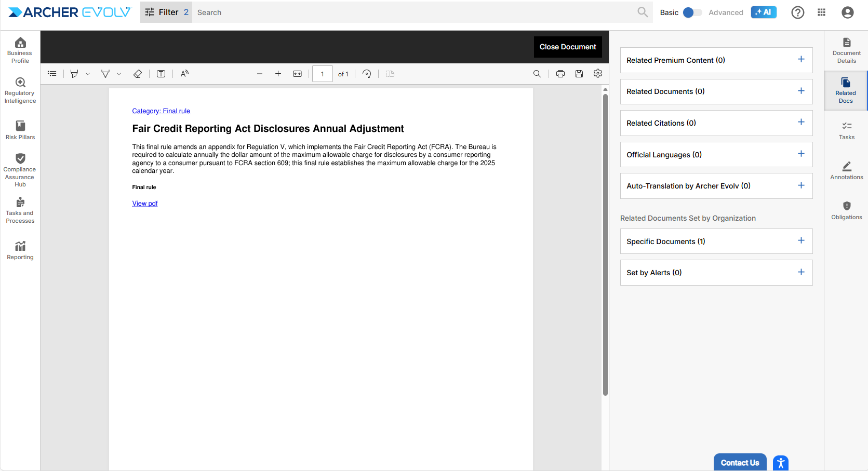
Task: Open the PDF viewer settings gear
Action: coord(598,74)
